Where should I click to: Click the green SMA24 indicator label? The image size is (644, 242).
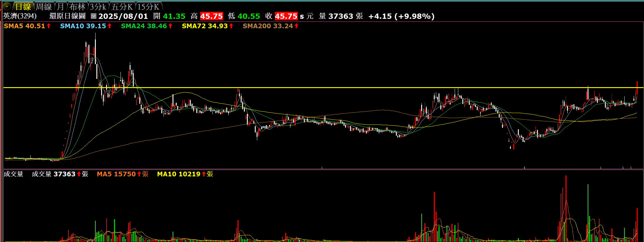coord(144,26)
